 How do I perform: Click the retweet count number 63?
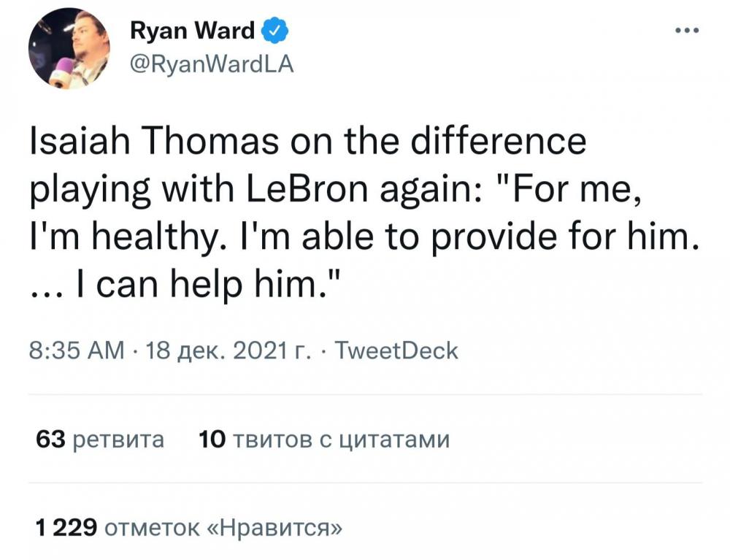50,440
